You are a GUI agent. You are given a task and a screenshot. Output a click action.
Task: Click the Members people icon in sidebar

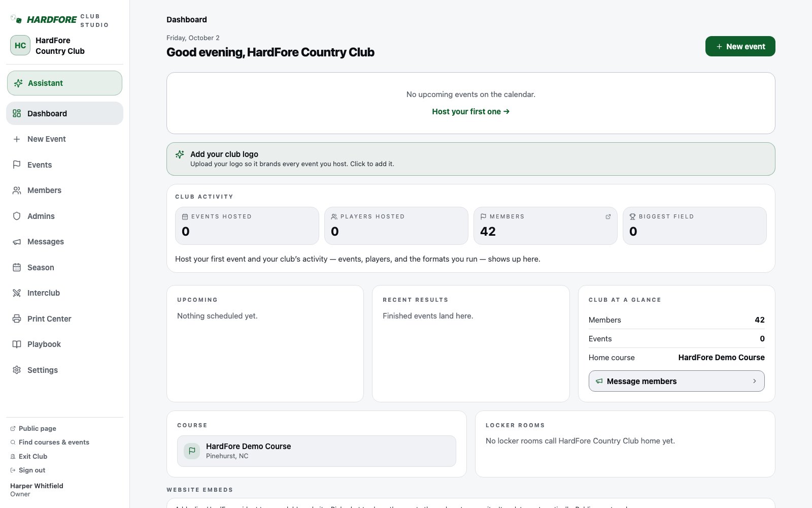pyautogui.click(x=17, y=190)
